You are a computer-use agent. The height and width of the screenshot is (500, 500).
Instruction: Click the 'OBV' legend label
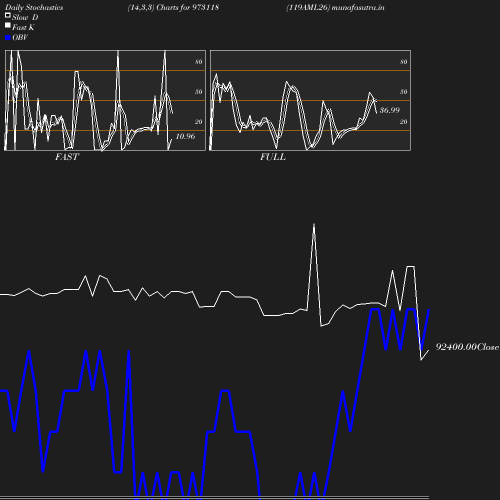(20, 37)
